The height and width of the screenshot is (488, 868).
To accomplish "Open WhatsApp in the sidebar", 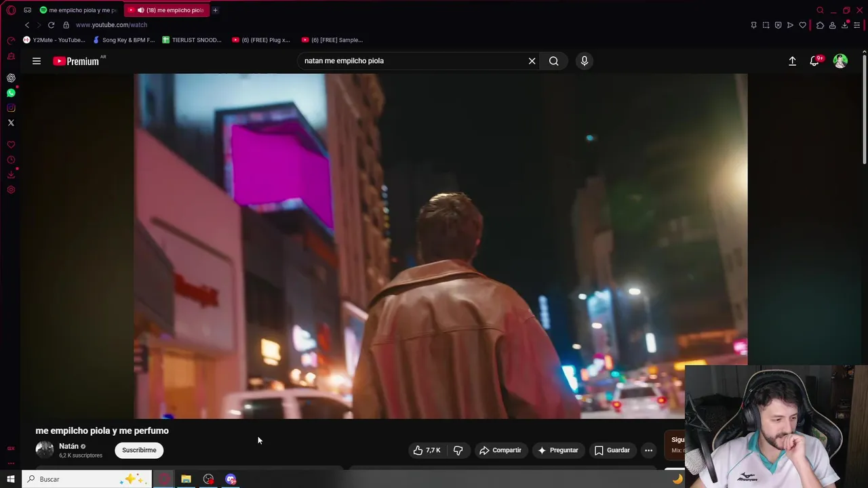I will tap(11, 93).
